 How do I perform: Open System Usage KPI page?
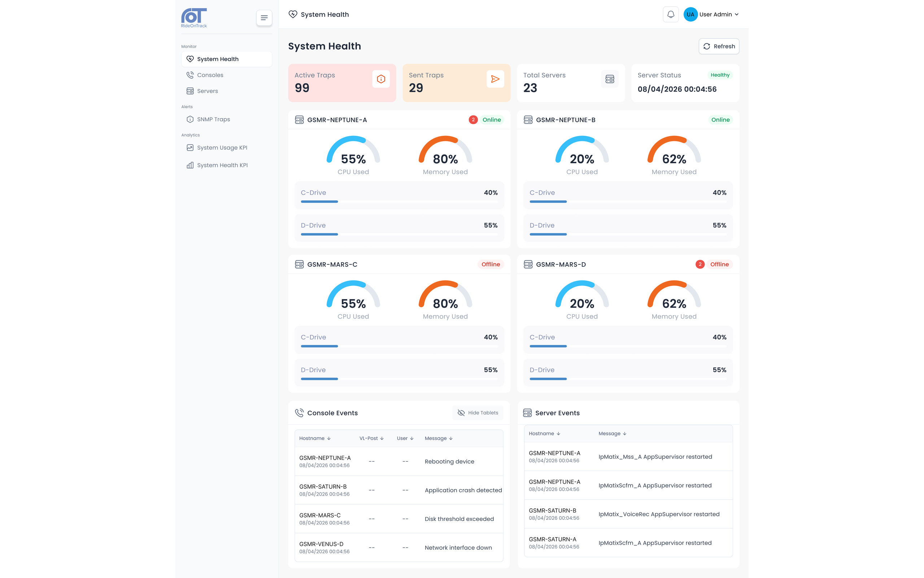pos(227,148)
